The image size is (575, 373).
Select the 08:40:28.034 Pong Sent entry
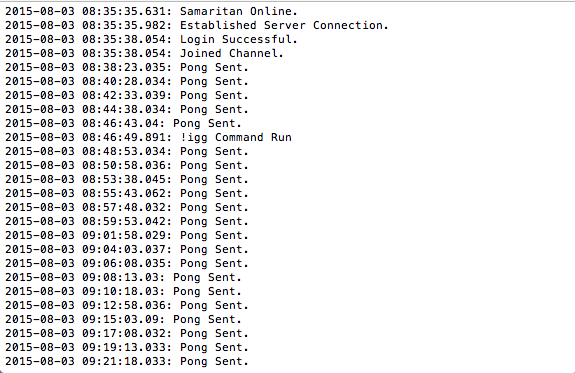click(x=127, y=81)
